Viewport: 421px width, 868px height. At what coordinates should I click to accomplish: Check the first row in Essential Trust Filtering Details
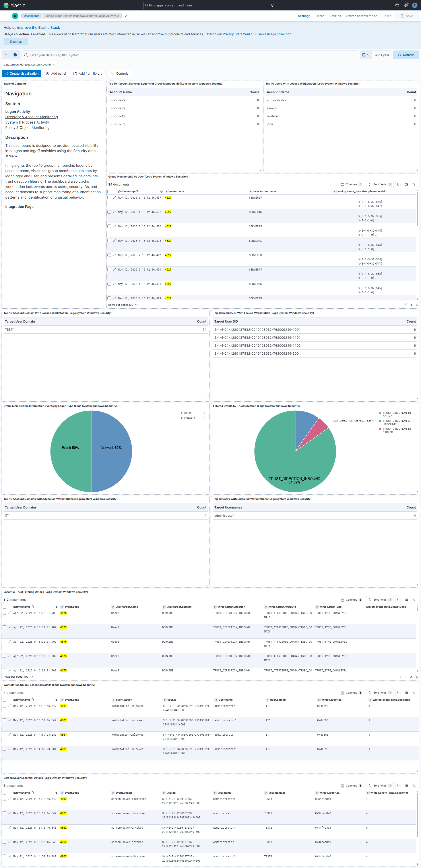coord(4,613)
